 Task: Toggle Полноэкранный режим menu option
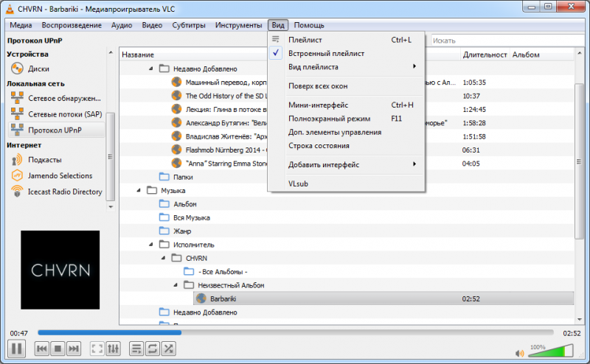346,119
